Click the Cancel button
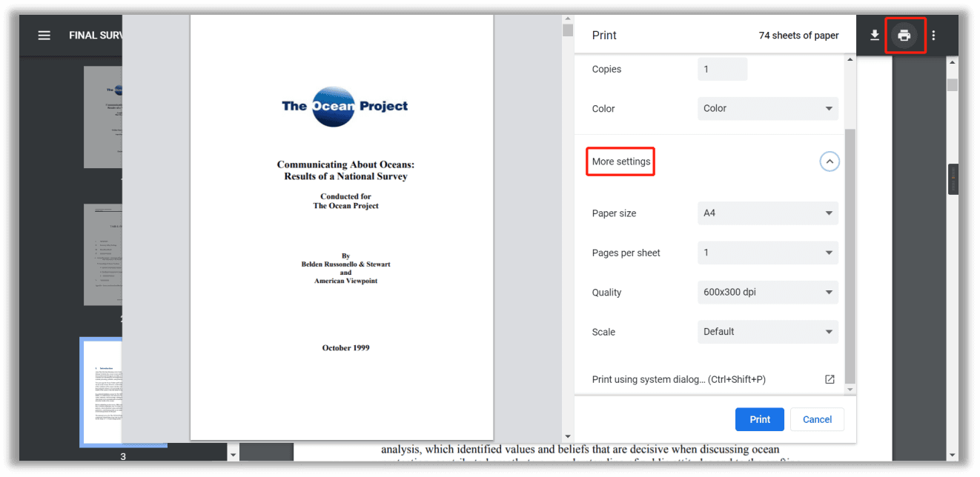 coord(817,419)
